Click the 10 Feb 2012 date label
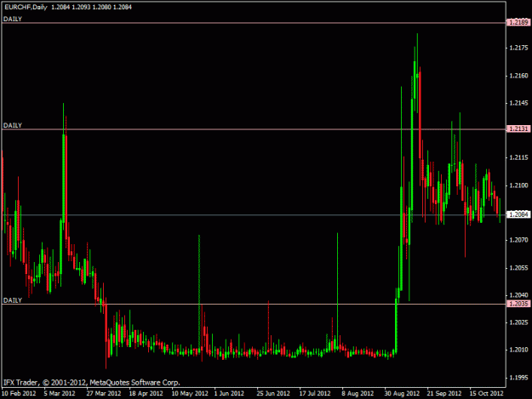This screenshot has width=532, height=399. pyautogui.click(x=19, y=393)
